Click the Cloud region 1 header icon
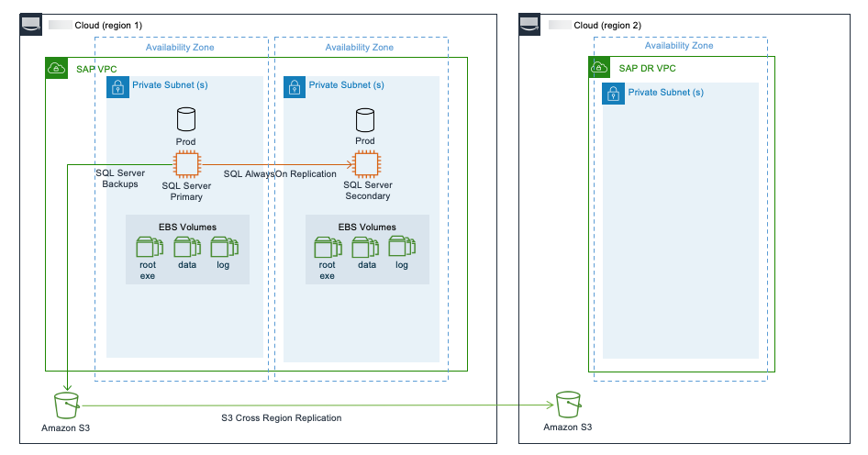Screen dimensions: 868x455 click(x=31, y=25)
